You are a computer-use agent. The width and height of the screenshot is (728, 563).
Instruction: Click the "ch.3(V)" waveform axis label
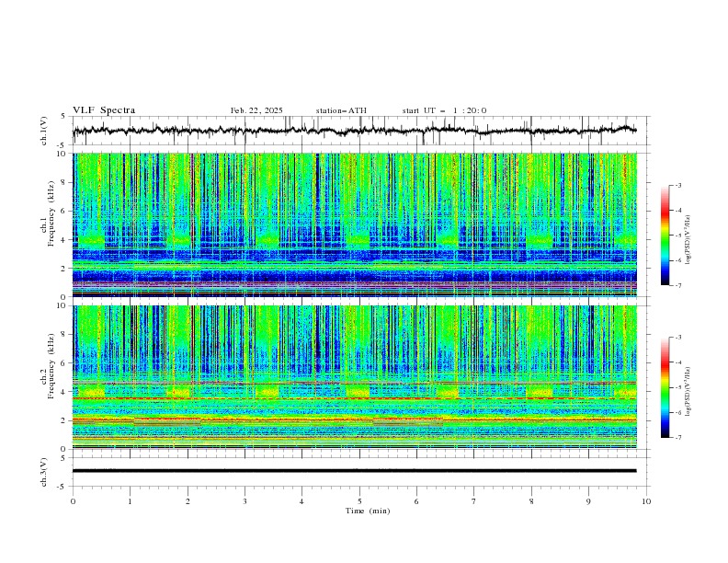coord(44,472)
